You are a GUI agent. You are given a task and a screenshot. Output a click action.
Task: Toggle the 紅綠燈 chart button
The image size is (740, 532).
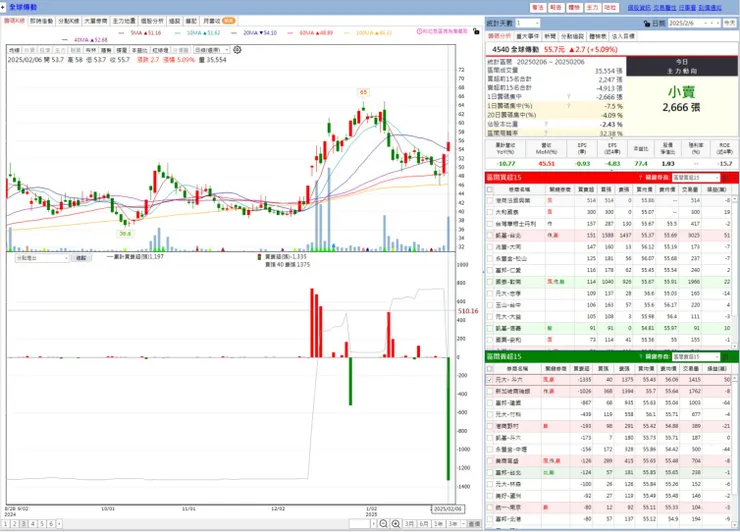160,50
